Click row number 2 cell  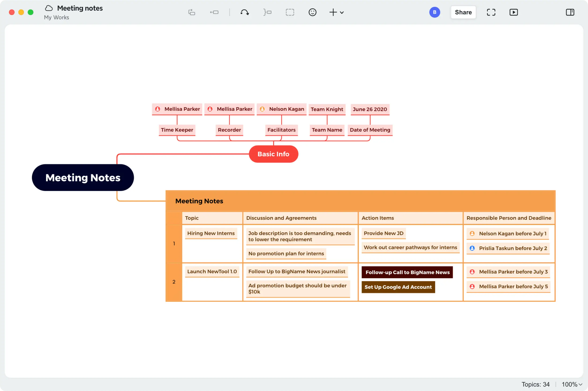tap(174, 282)
